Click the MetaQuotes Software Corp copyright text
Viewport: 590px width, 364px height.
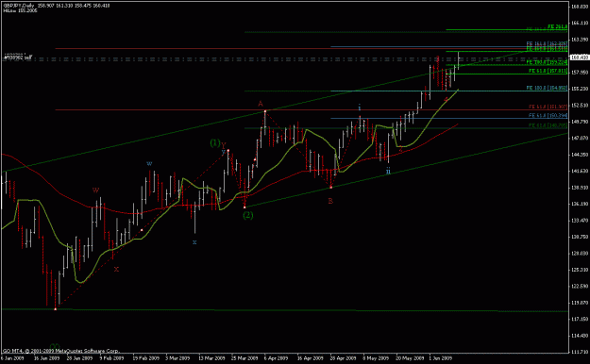[61, 351]
